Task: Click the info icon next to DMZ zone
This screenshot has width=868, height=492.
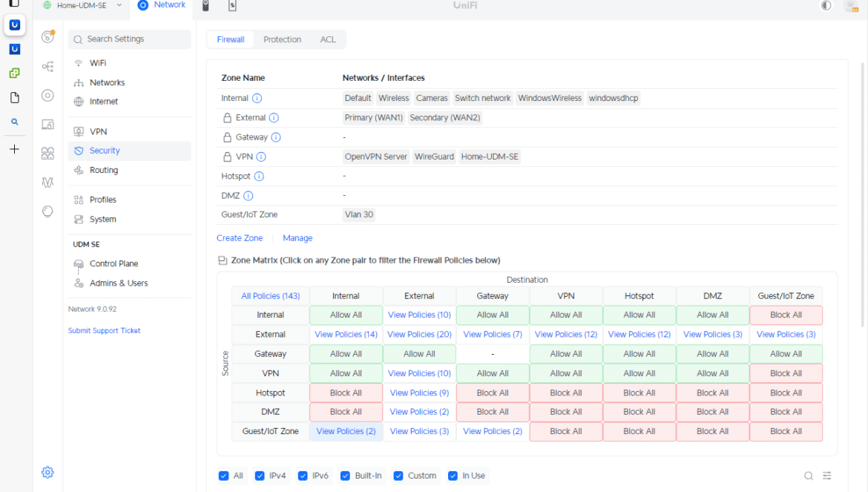Action: [x=249, y=195]
